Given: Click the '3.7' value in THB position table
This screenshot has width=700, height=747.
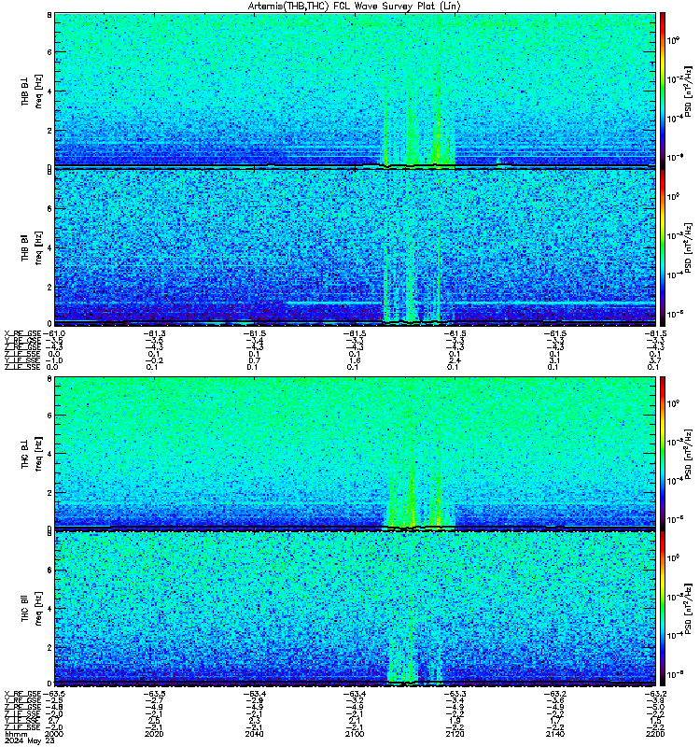Looking at the screenshot, I should click(x=655, y=360).
